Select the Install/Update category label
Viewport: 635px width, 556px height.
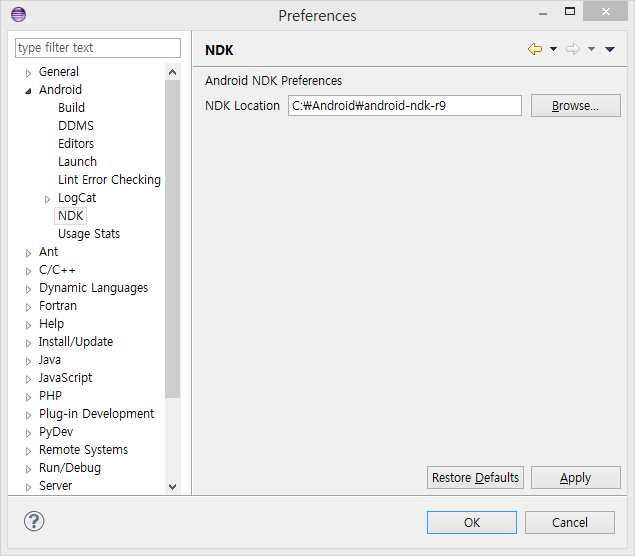[76, 342]
